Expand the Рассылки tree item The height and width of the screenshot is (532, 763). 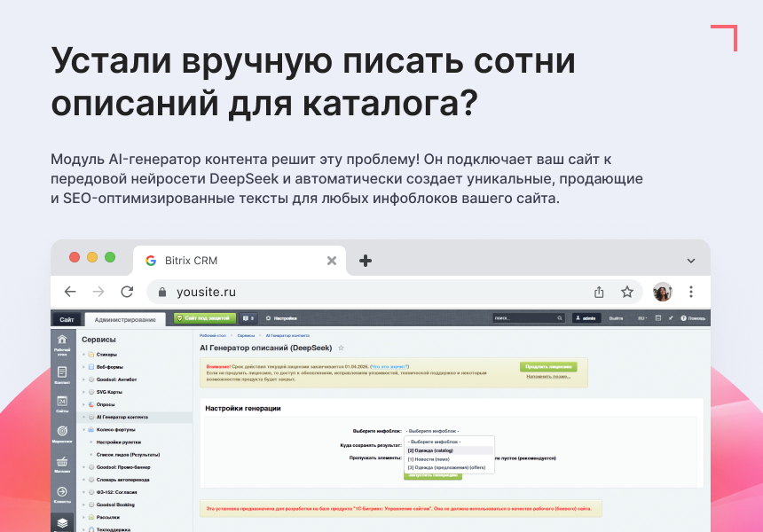pyautogui.click(x=83, y=518)
